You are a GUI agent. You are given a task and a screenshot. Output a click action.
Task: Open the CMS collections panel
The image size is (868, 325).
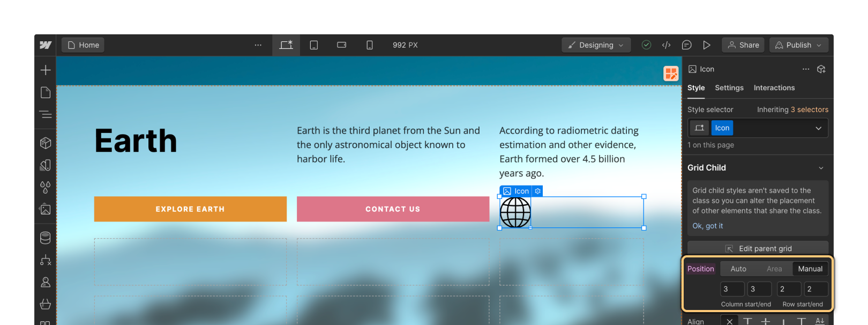tap(46, 238)
